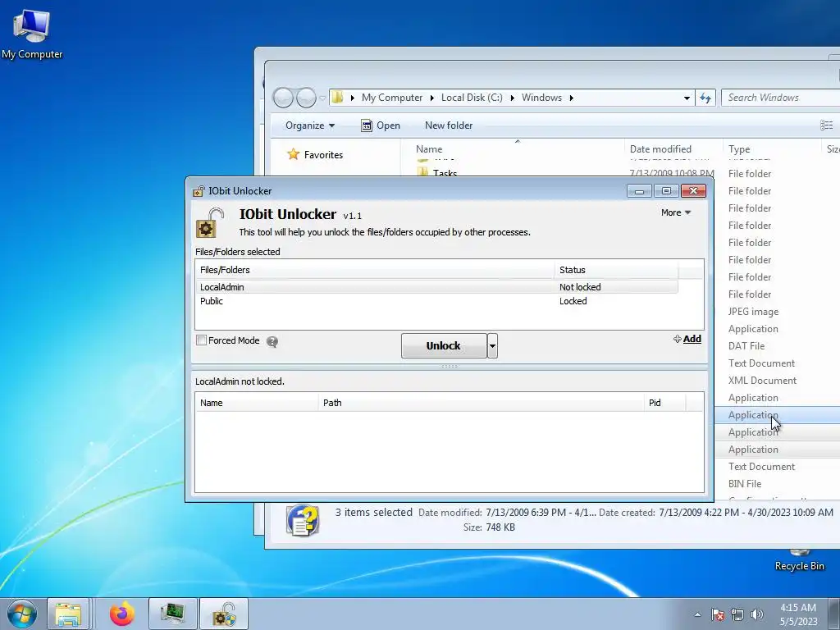Click Local Disk (C:) in the breadcrumb
Viewport: 840px width, 630px height.
472,98
